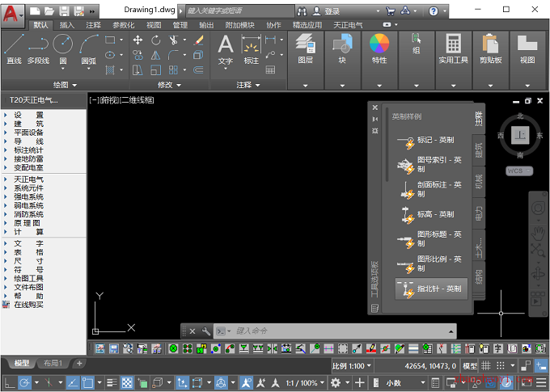Open the annotation scale 1:1 / 100% dropdown
550x392 pixels.
305,383
